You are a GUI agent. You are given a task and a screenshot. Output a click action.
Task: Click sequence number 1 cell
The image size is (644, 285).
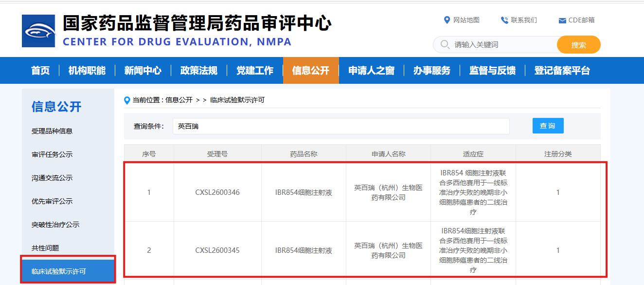149,192
